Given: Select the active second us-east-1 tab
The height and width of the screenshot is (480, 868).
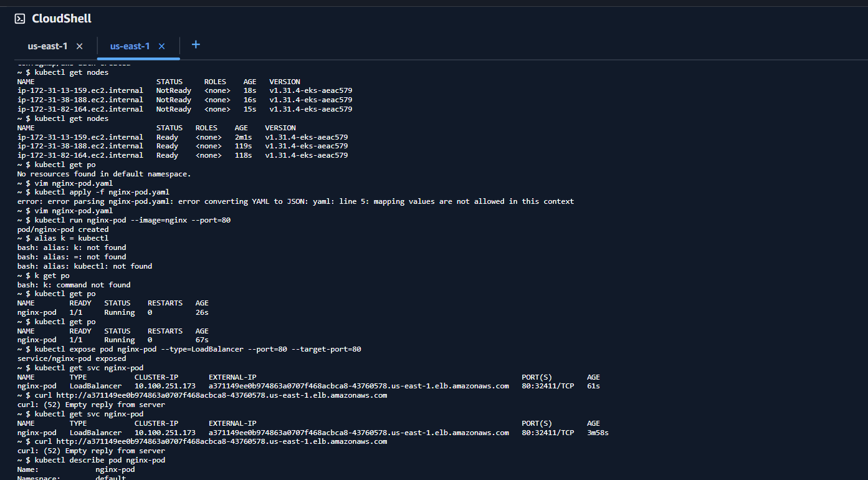Looking at the screenshot, I should (130, 46).
